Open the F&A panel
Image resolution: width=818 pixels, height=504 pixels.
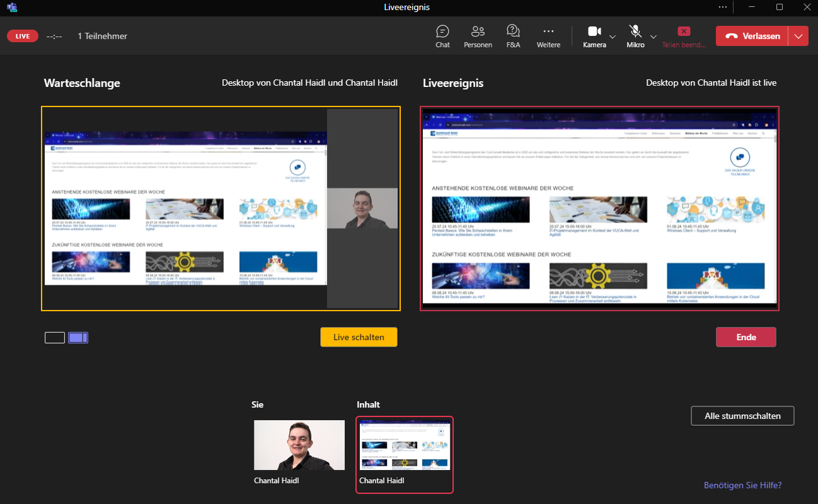513,36
